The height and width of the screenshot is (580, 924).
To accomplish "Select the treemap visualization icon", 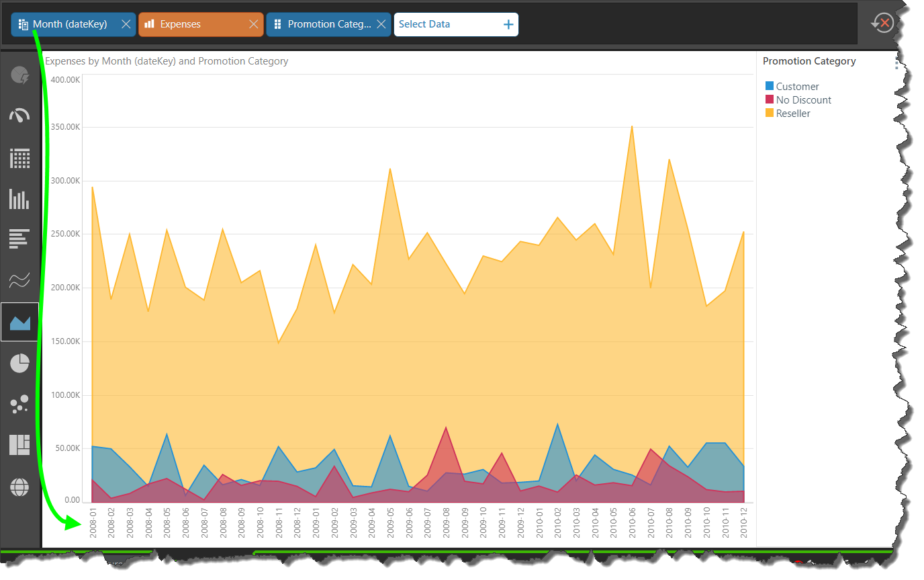I will (x=19, y=445).
